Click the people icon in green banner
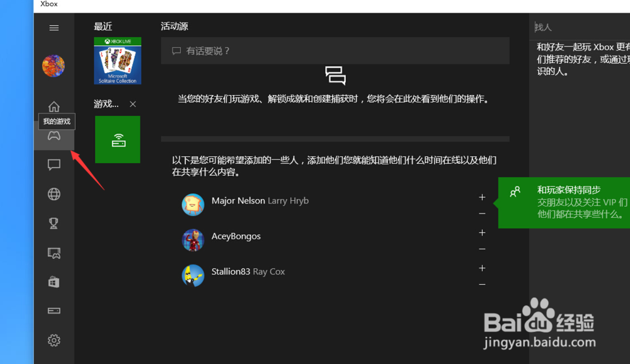This screenshot has width=630, height=364. tap(515, 191)
